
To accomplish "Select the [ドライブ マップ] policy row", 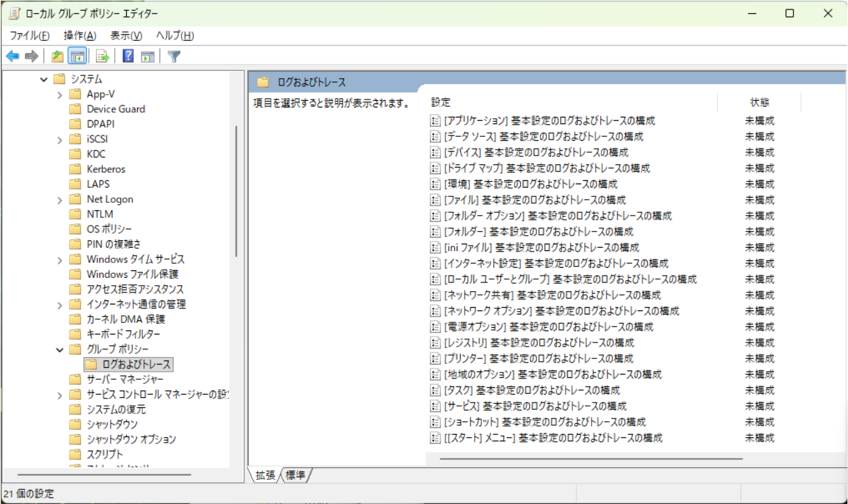I will coord(547,168).
